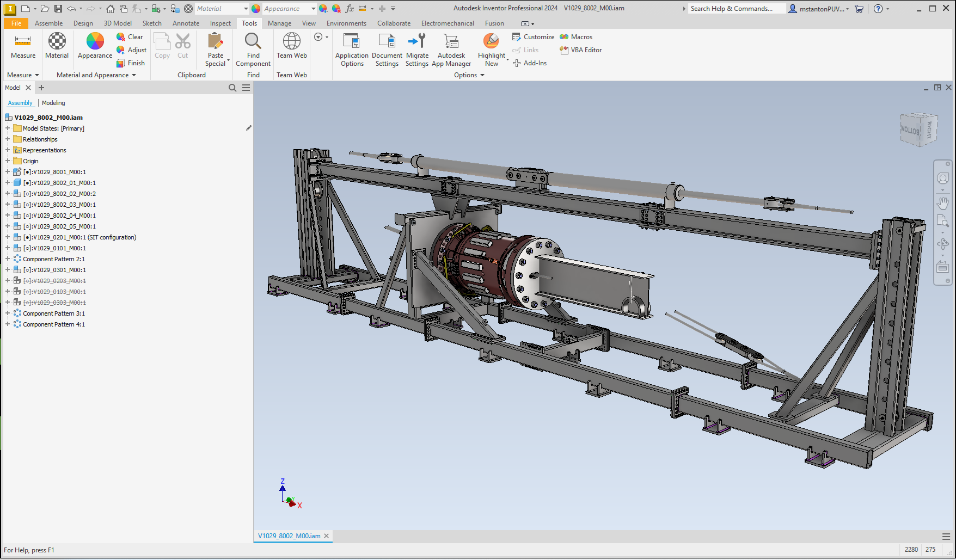Select suppressed V1029_0203_M00:1 component

pyautogui.click(x=54, y=281)
